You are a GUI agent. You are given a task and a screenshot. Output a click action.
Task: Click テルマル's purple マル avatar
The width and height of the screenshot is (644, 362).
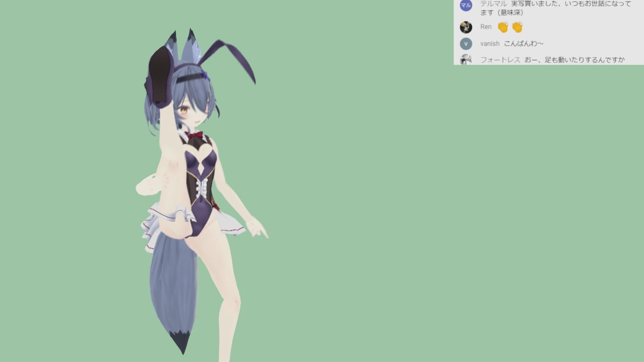pyautogui.click(x=466, y=5)
